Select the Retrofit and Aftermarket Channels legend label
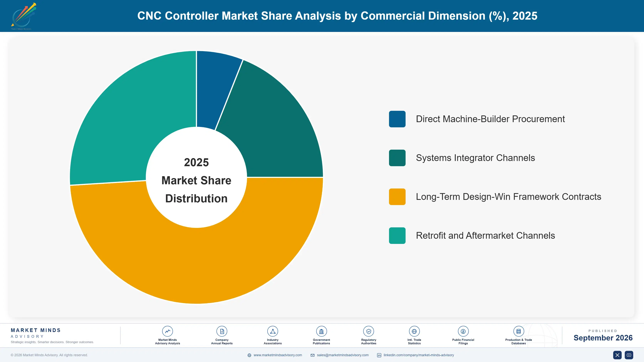Image resolution: width=644 pixels, height=362 pixels. [x=485, y=235]
